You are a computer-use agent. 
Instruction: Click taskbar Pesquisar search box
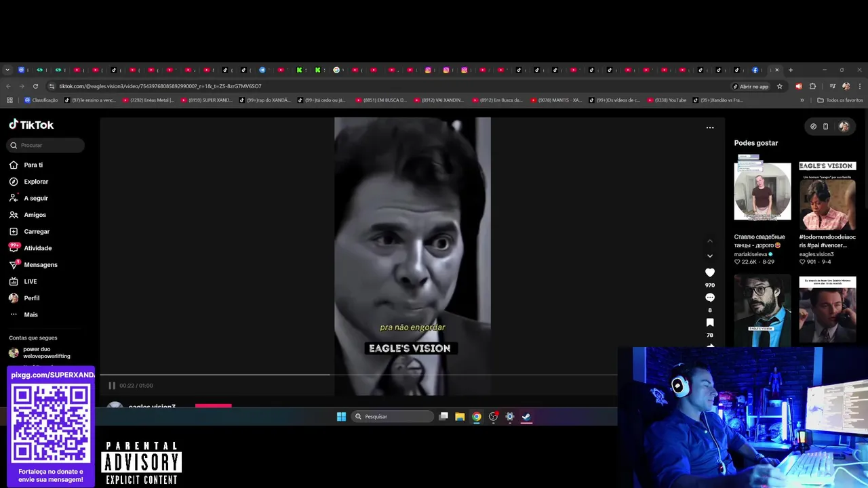393,417
